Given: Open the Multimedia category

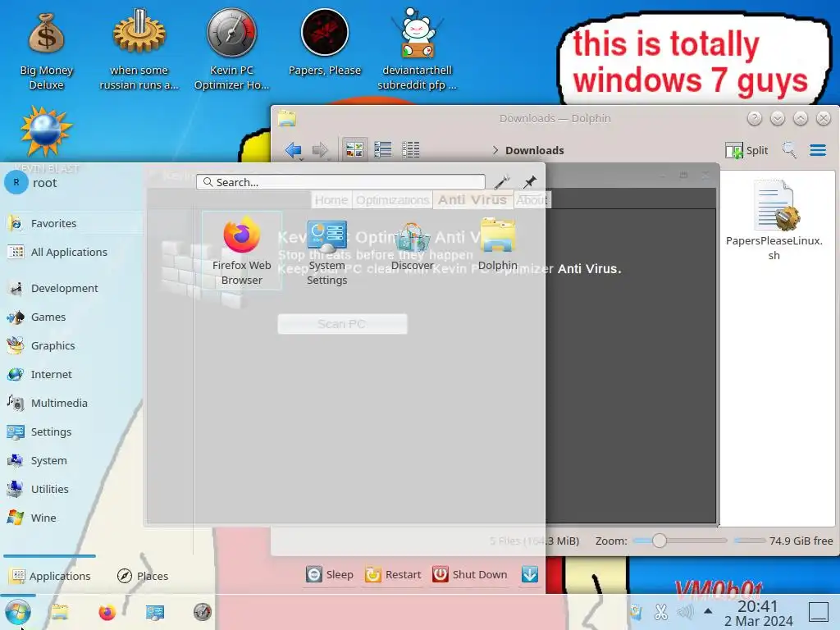Looking at the screenshot, I should 72,403.
